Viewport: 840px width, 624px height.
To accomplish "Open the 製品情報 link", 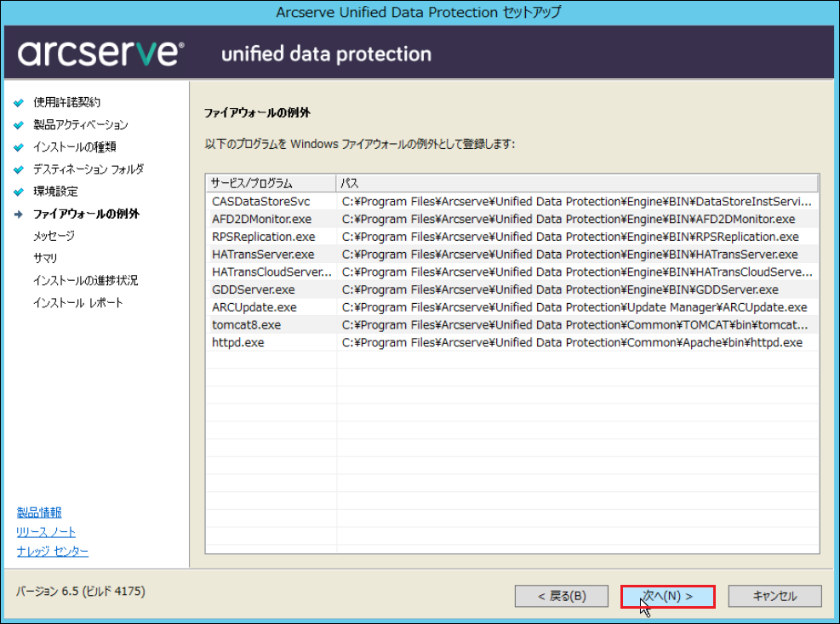I will pyautogui.click(x=39, y=512).
